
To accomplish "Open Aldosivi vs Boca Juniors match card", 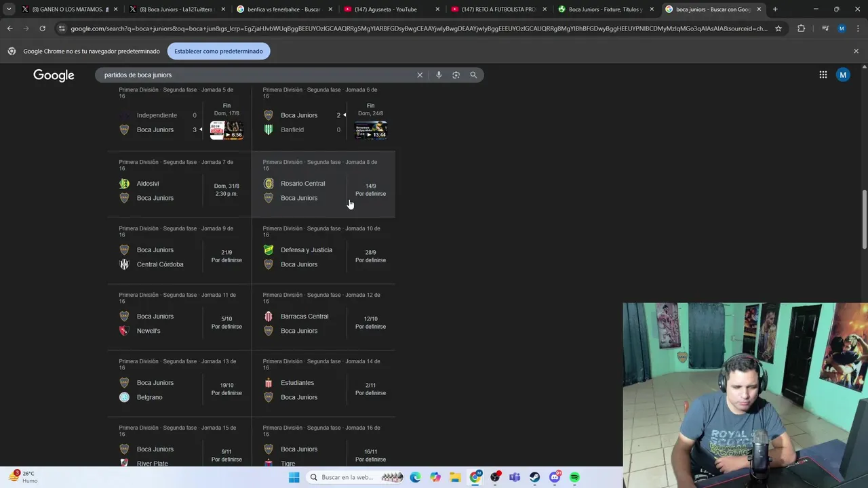I will [x=179, y=184].
